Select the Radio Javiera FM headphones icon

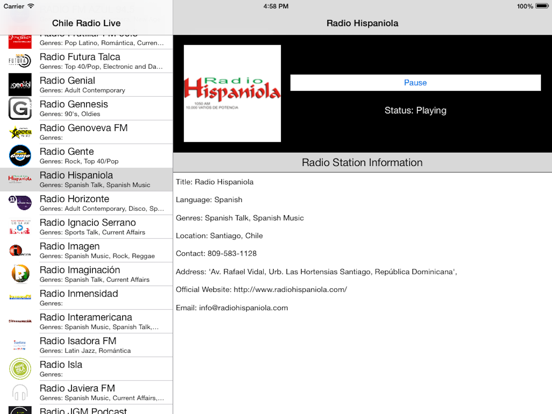coord(20,392)
